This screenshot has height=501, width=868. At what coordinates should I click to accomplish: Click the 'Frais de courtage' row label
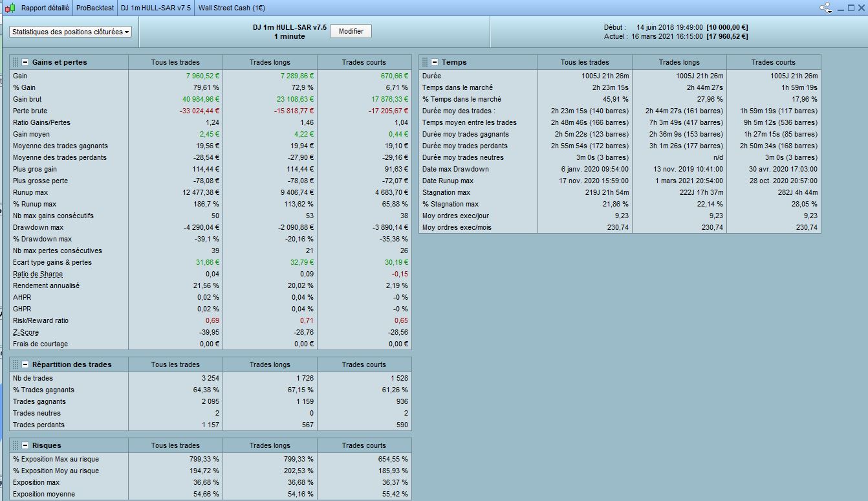40,344
